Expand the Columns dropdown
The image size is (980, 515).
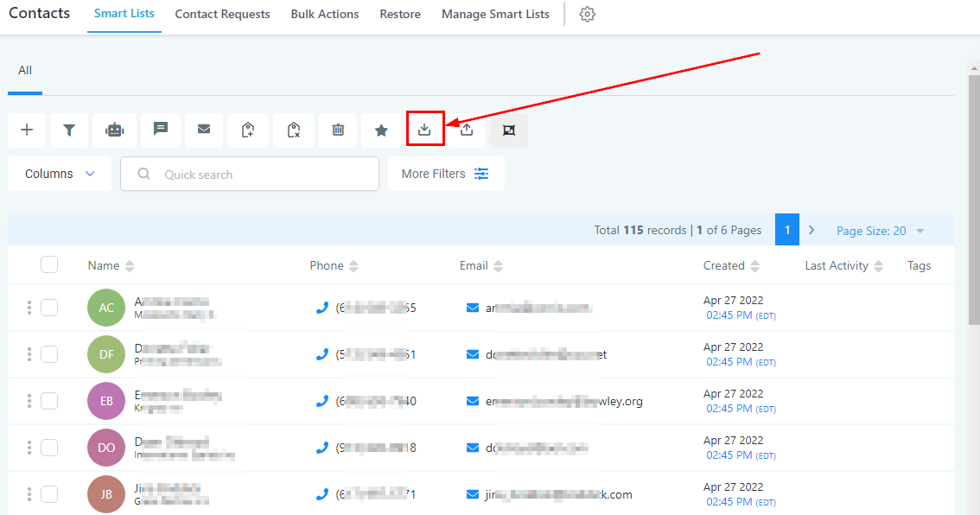click(x=60, y=174)
